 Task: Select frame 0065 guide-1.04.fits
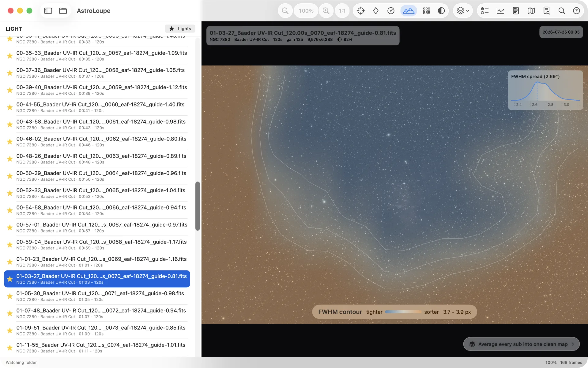[97, 193]
